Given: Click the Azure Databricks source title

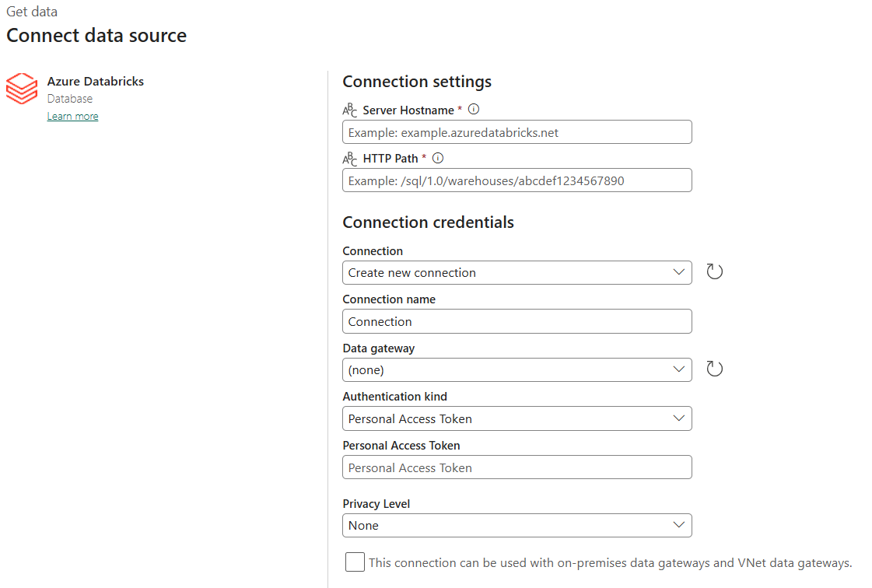Looking at the screenshot, I should pyautogui.click(x=95, y=81).
